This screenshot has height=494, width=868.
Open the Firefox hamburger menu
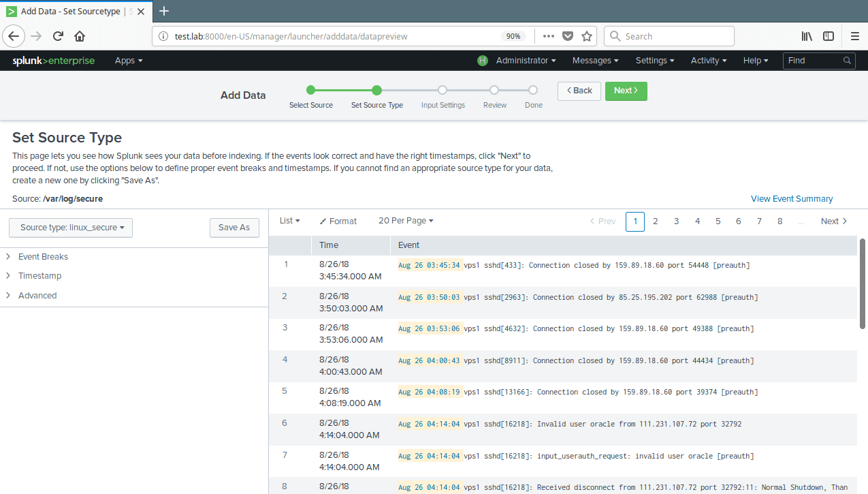pyautogui.click(x=855, y=36)
